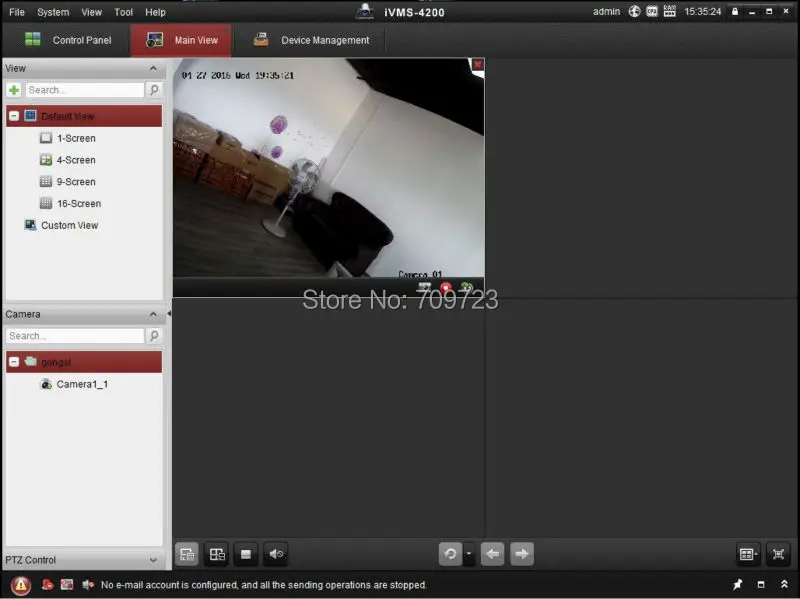Click the green switch icon in live view
The height and width of the screenshot is (599, 800).
click(466, 287)
